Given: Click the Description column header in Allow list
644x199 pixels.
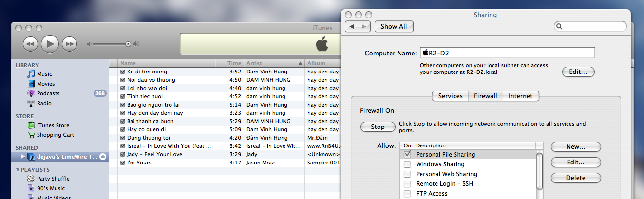Looking at the screenshot, I should point(474,145).
